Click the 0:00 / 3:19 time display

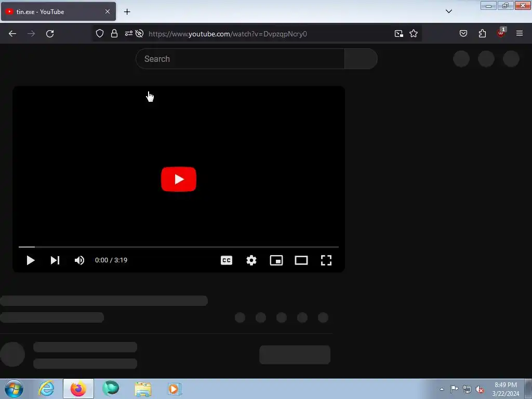(111, 260)
